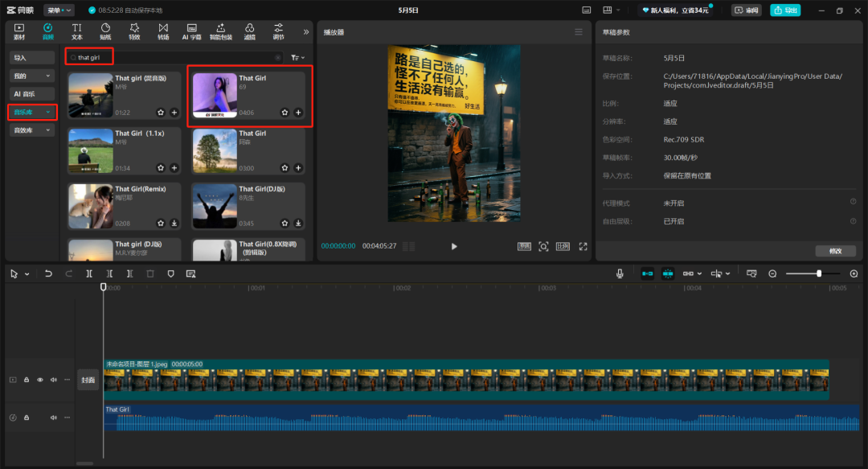The image size is (868, 469).
Task: Click help icon beside 代理模式
Action: [x=853, y=202]
